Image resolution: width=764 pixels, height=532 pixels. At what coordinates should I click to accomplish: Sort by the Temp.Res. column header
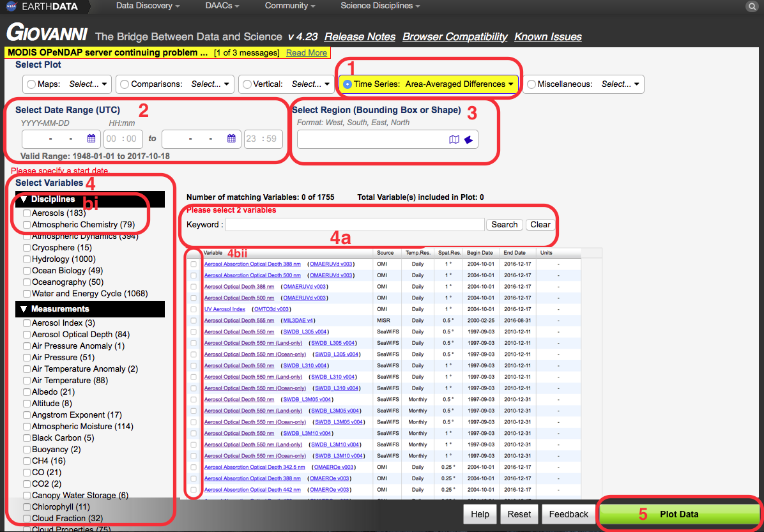418,253
